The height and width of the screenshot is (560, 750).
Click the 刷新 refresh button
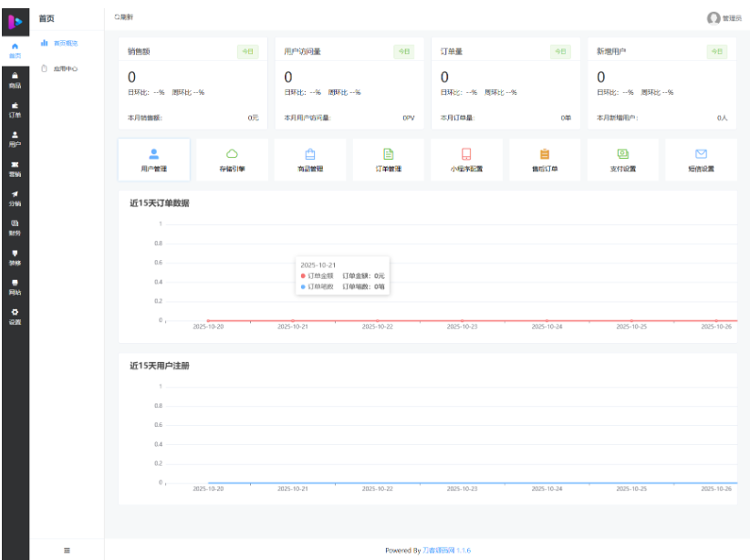tap(124, 17)
